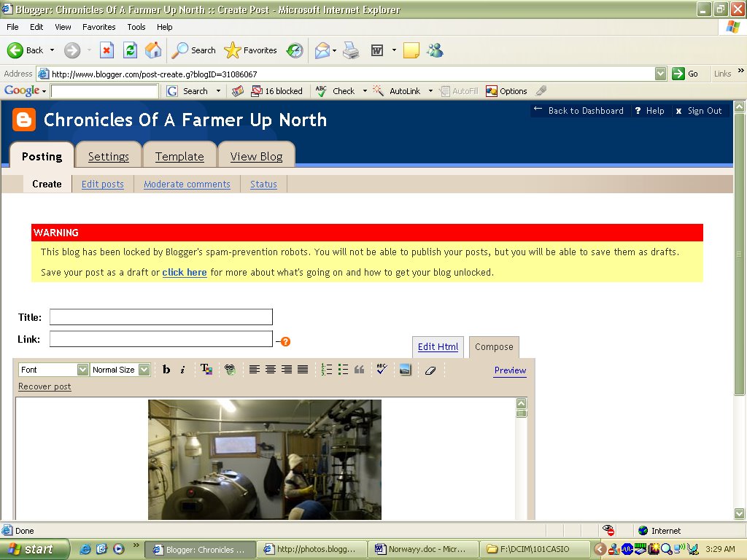This screenshot has width=747, height=560.
Task: Open the File menu
Action: pos(13,27)
